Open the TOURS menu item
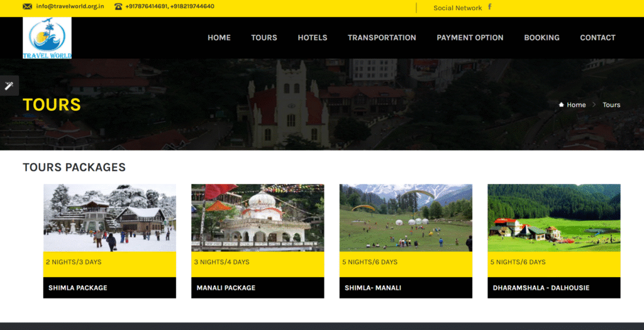This screenshot has height=330, width=644. 264,38
